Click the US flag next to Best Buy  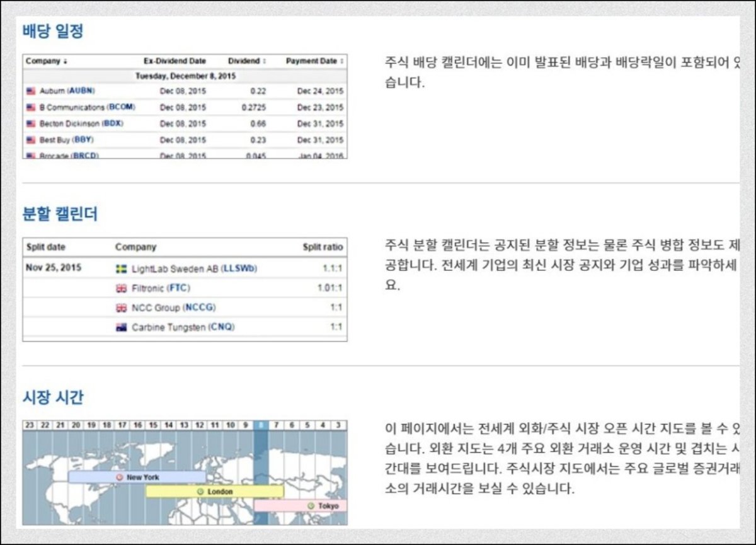click(31, 141)
